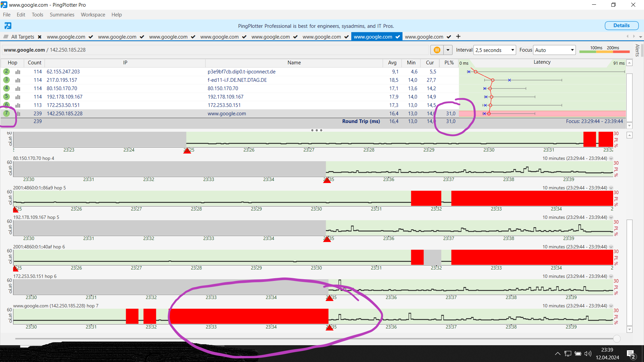Click the PingPlotter logo icon
The image size is (644, 362).
point(8,26)
